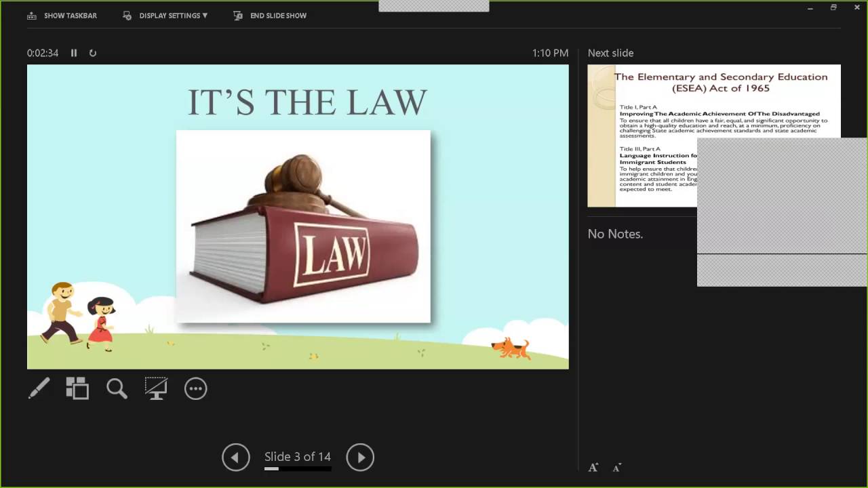Activate the zoom into slide magnifier
This screenshot has height=488, width=868.
pyautogui.click(x=117, y=388)
